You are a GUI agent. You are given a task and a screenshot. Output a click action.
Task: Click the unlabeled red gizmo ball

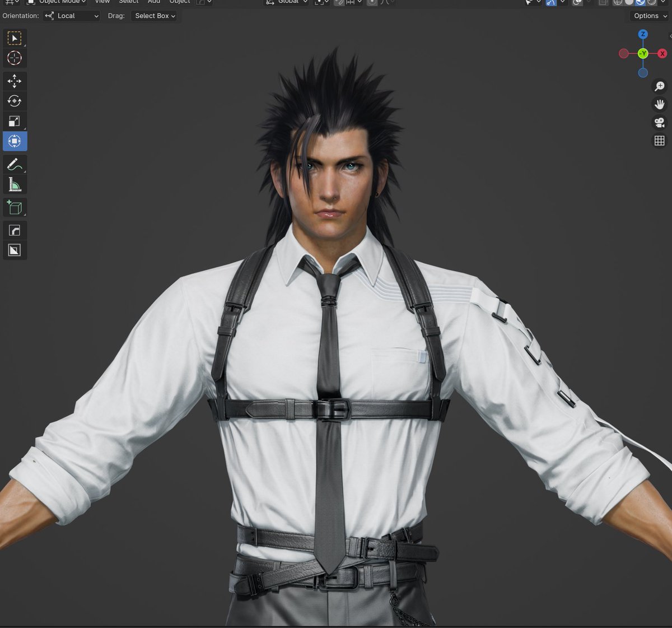(623, 54)
